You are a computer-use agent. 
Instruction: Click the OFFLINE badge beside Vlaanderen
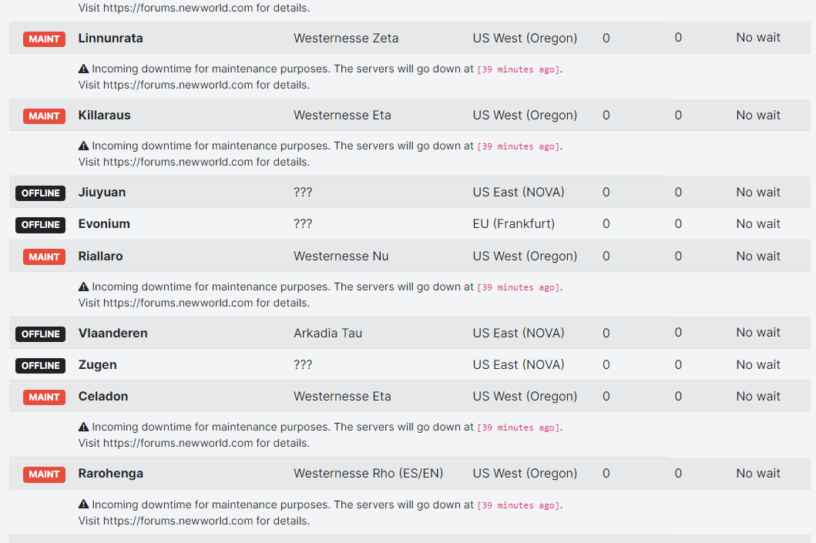[41, 334]
